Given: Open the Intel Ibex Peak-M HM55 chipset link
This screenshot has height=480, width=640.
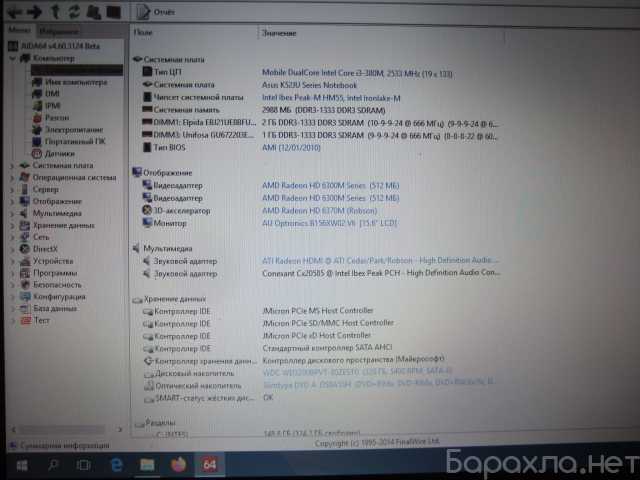Looking at the screenshot, I should tap(331, 98).
